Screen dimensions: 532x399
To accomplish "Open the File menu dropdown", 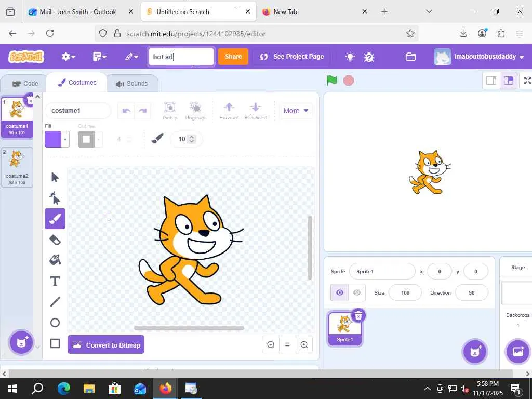I will point(99,57).
